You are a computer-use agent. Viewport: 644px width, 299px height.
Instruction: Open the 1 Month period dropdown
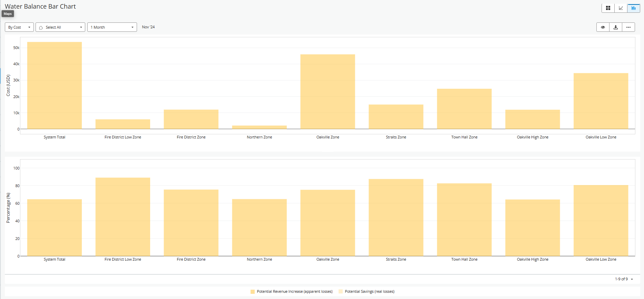click(x=112, y=27)
